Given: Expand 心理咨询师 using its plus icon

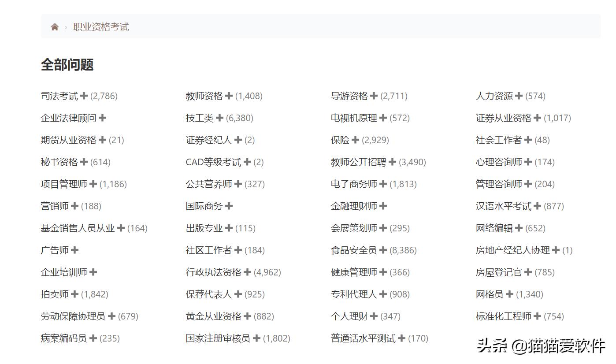Looking at the screenshot, I should point(527,162).
